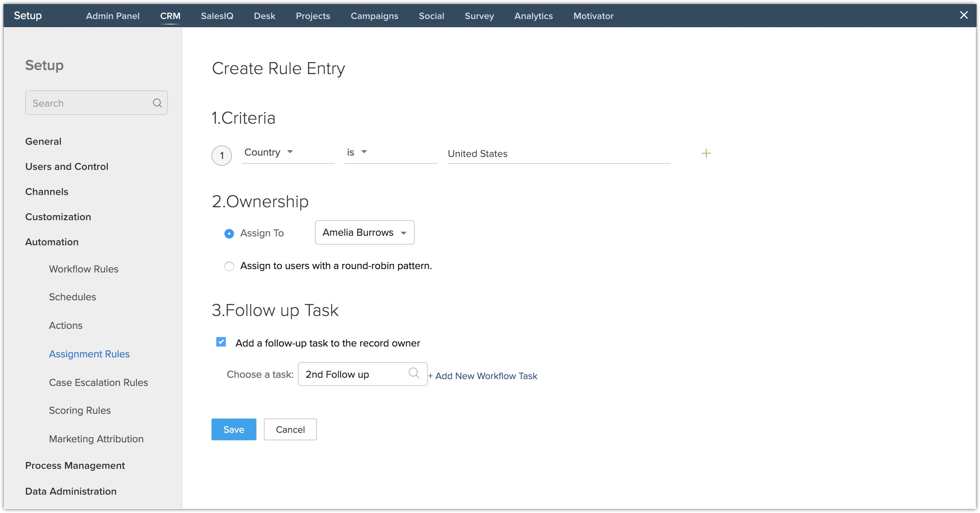Switch to the CRM tab
Image resolution: width=980 pixels, height=513 pixels.
coord(170,16)
